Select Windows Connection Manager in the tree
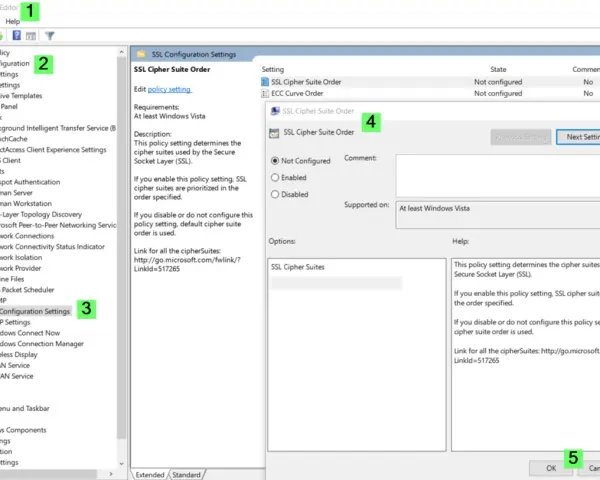The height and width of the screenshot is (480, 600). [42, 343]
